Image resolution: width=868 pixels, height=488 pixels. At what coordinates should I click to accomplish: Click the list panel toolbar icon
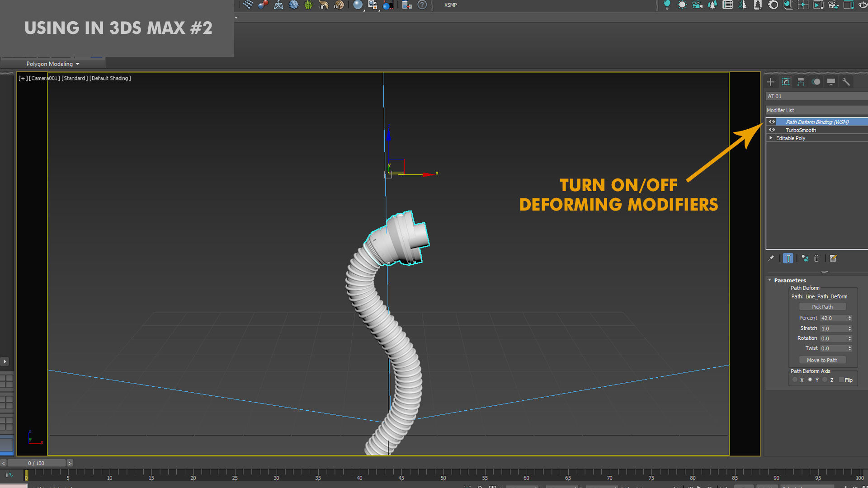[x=727, y=5]
